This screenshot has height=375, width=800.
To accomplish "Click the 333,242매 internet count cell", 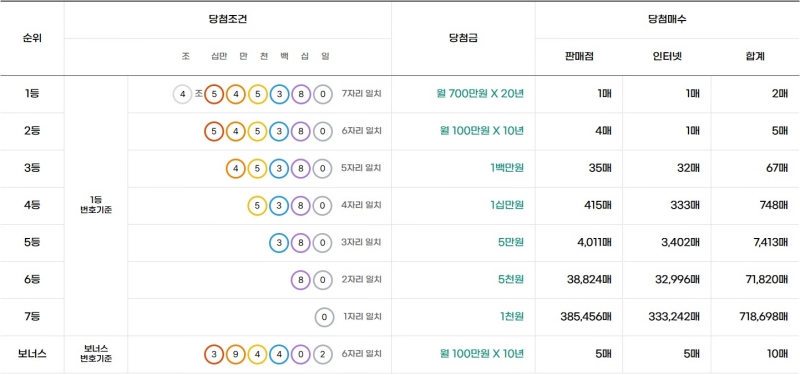I will [674, 317].
